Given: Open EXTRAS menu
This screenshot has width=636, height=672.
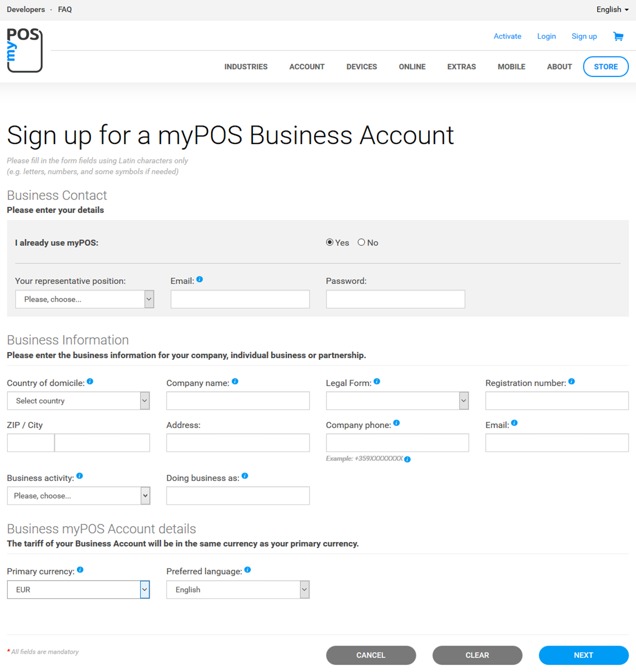Looking at the screenshot, I should tap(461, 67).
